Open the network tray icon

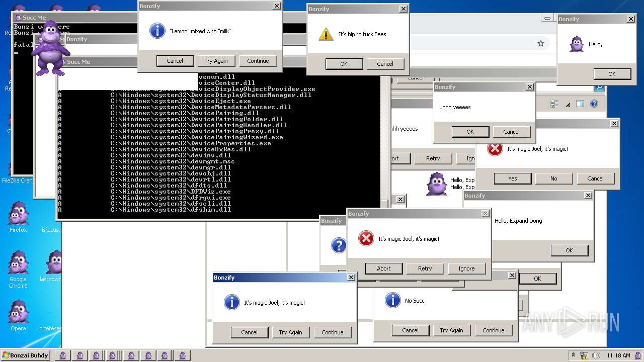584,355
